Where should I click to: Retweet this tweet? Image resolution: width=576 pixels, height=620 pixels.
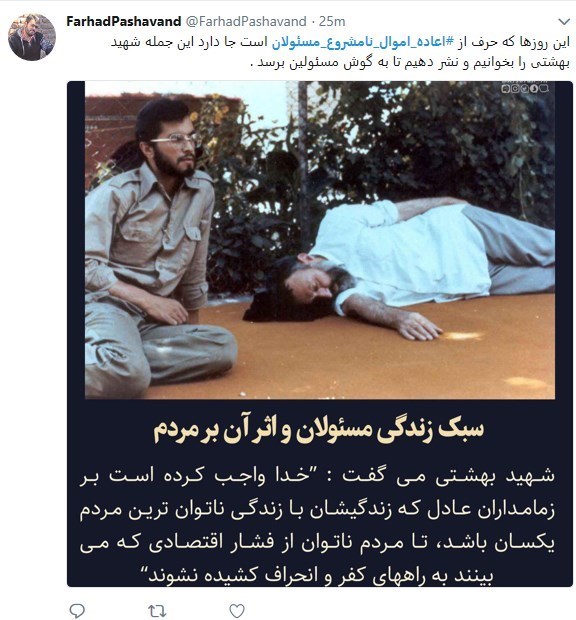coord(157,611)
